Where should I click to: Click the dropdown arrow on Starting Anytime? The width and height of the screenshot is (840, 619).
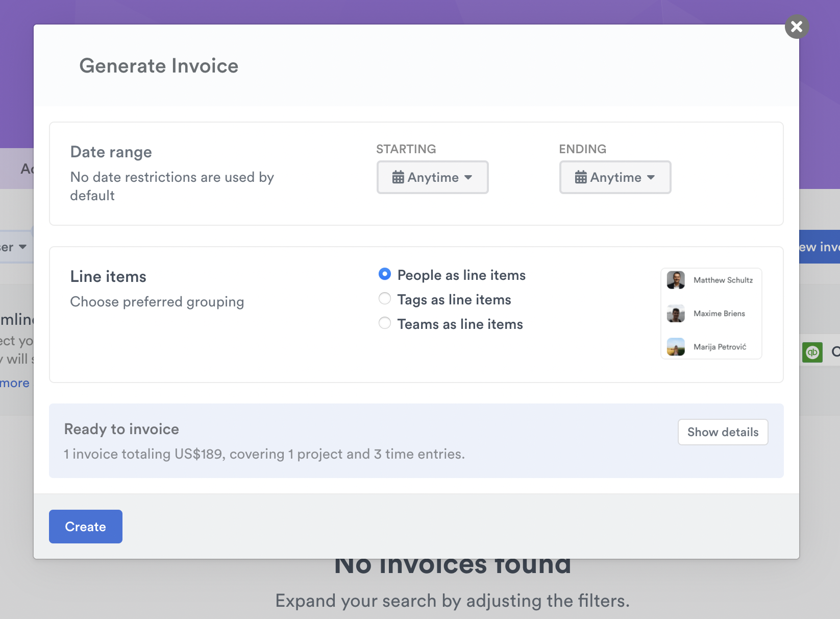[469, 178]
